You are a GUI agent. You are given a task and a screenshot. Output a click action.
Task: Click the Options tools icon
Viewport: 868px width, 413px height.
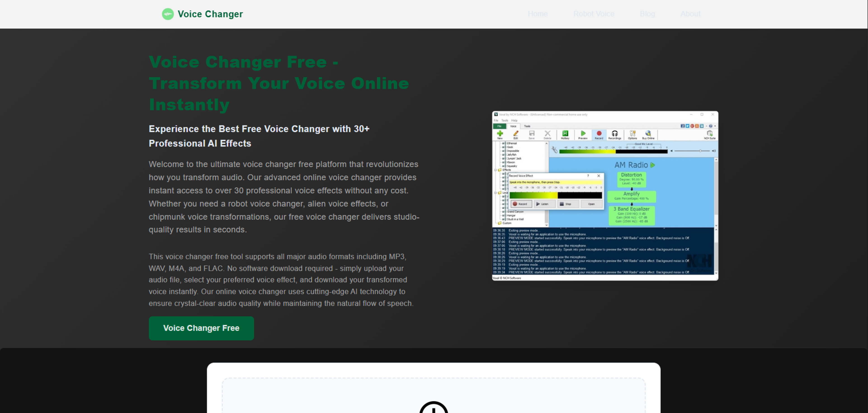coord(632,134)
